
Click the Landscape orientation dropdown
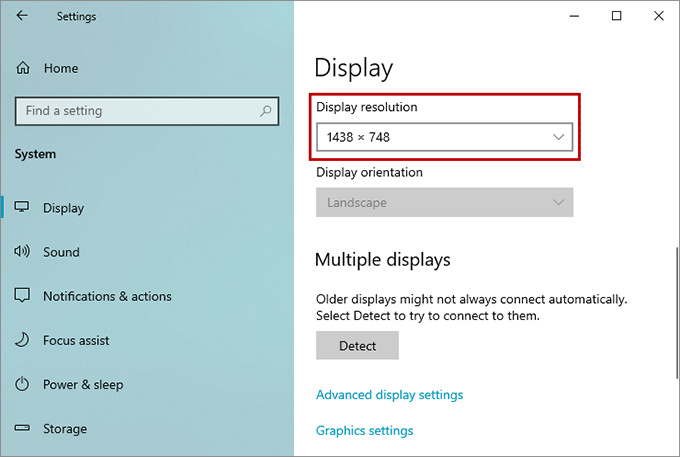click(x=444, y=202)
